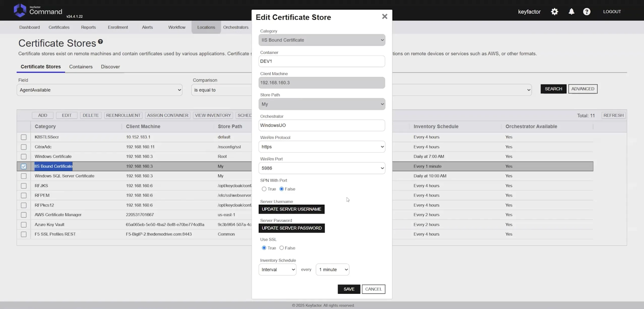Switch to the Discover tab
The width and height of the screenshot is (644, 309).
pos(110,67)
